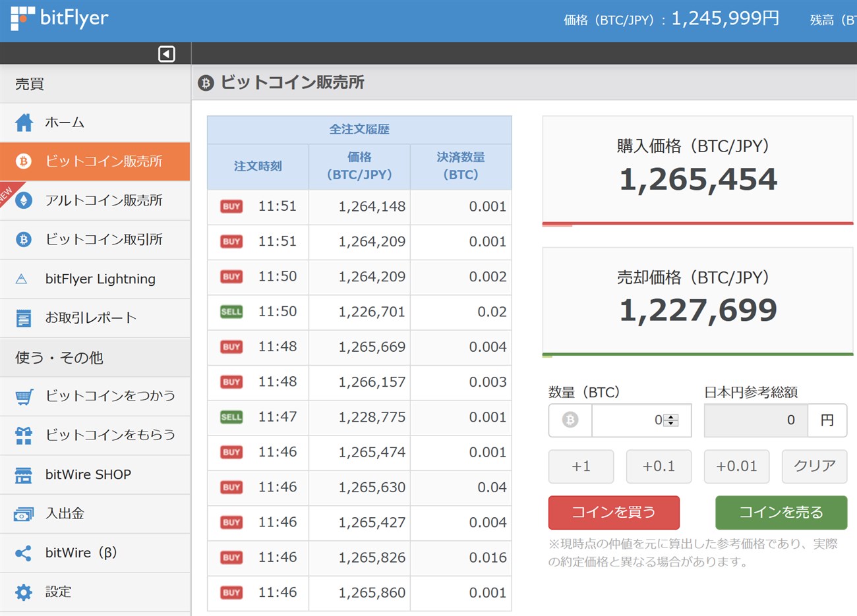Screen dimensions: 857x616
Task: Click the green コインを売る button
Action: (x=781, y=513)
